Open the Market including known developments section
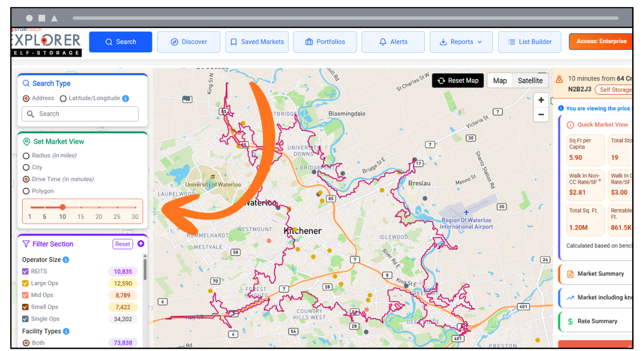The image size is (644, 351). click(x=596, y=298)
